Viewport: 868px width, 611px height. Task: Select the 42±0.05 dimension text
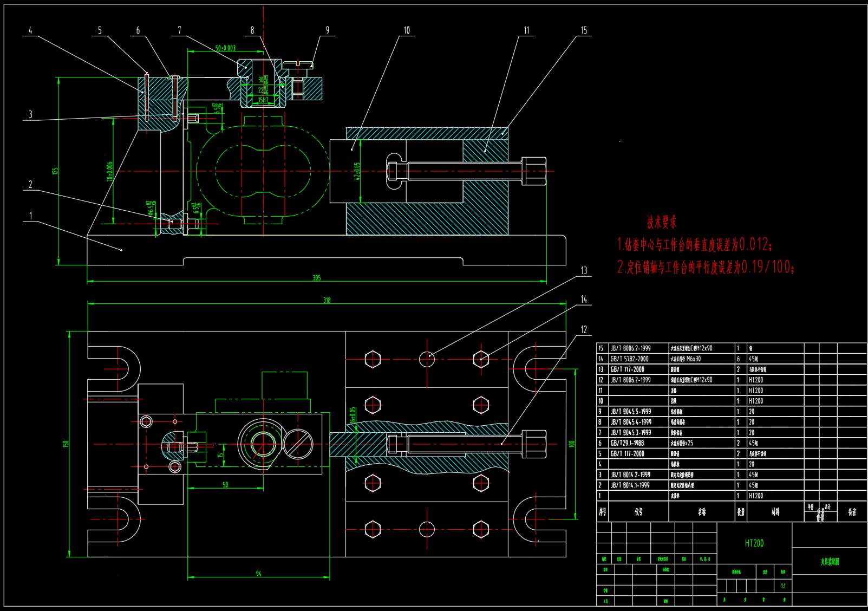tap(357, 171)
